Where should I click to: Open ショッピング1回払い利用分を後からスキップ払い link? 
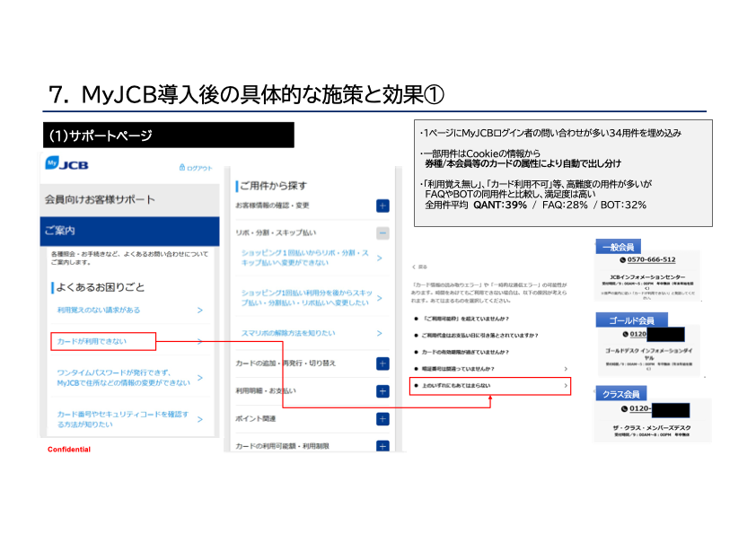click(307, 297)
